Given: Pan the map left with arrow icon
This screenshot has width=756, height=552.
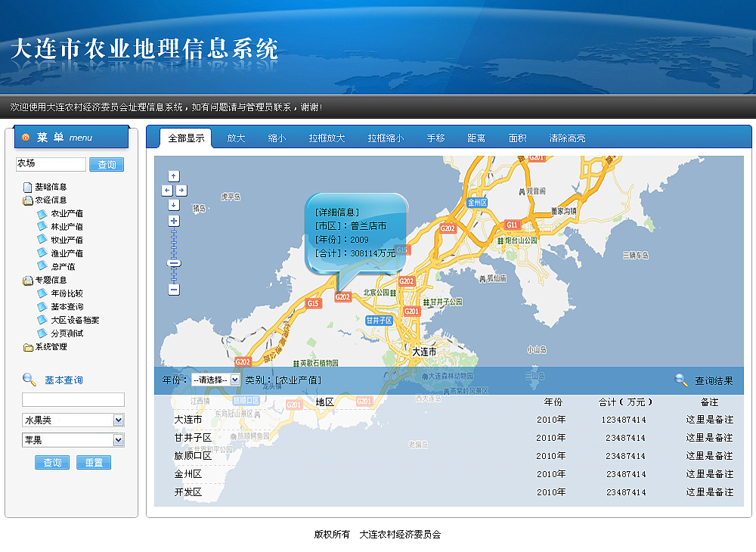Looking at the screenshot, I should click(x=167, y=191).
